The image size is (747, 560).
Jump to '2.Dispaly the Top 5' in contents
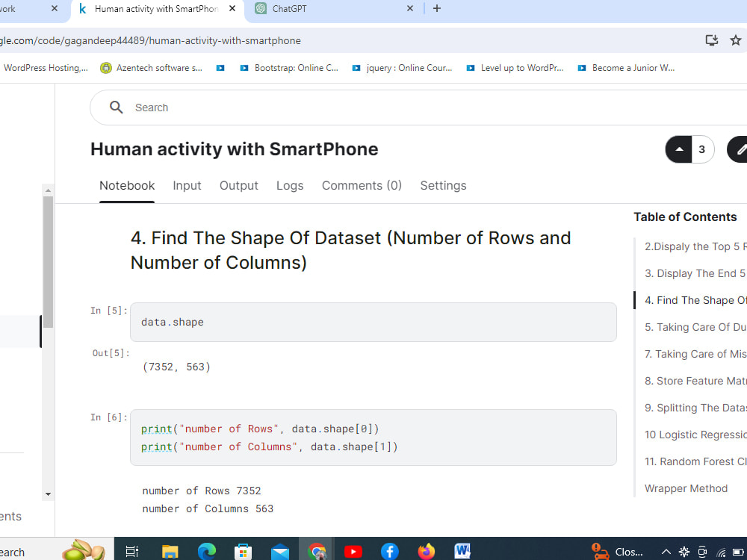[695, 246]
